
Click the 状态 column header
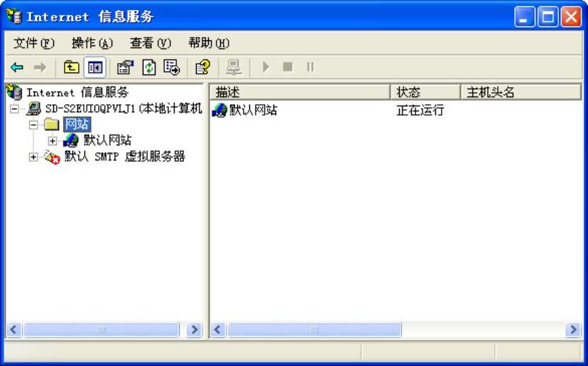point(425,92)
